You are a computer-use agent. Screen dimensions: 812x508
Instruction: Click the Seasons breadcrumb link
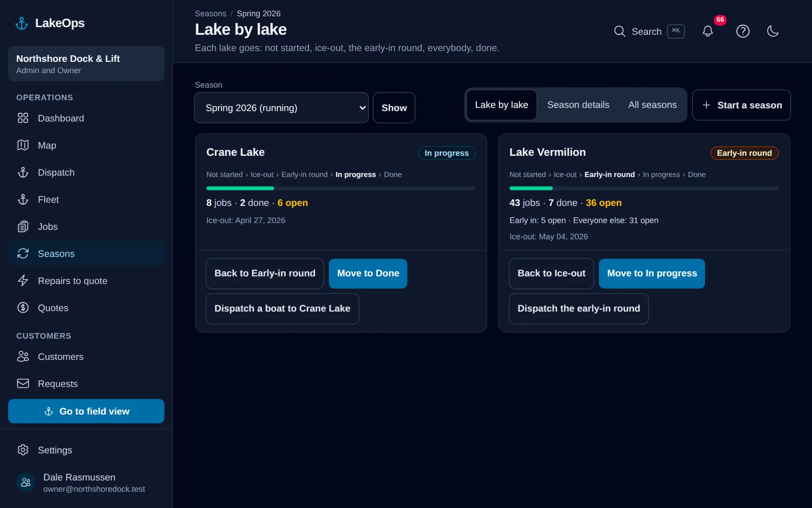pos(211,14)
